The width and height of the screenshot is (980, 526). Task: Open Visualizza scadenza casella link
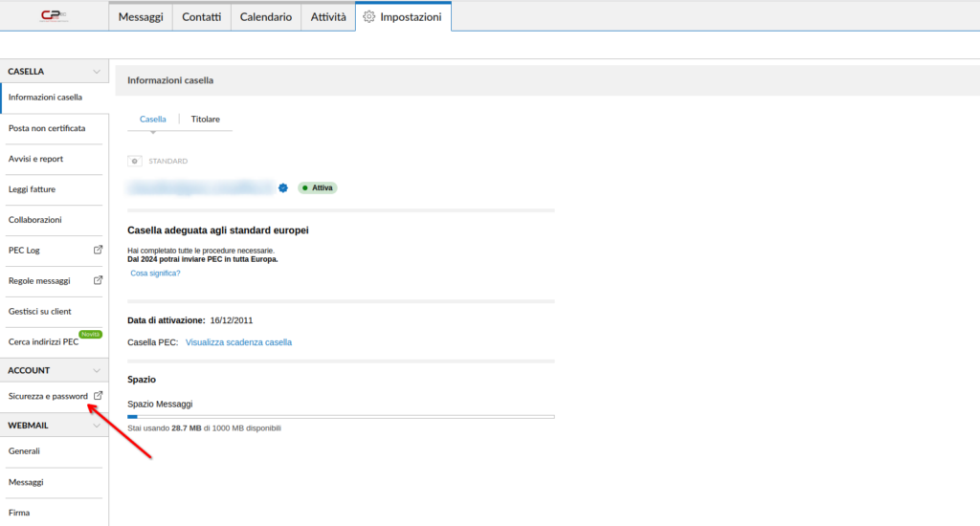click(x=238, y=342)
